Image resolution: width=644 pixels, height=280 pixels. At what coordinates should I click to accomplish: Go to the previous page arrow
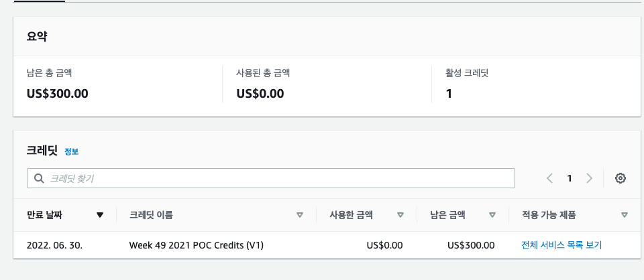(x=549, y=178)
